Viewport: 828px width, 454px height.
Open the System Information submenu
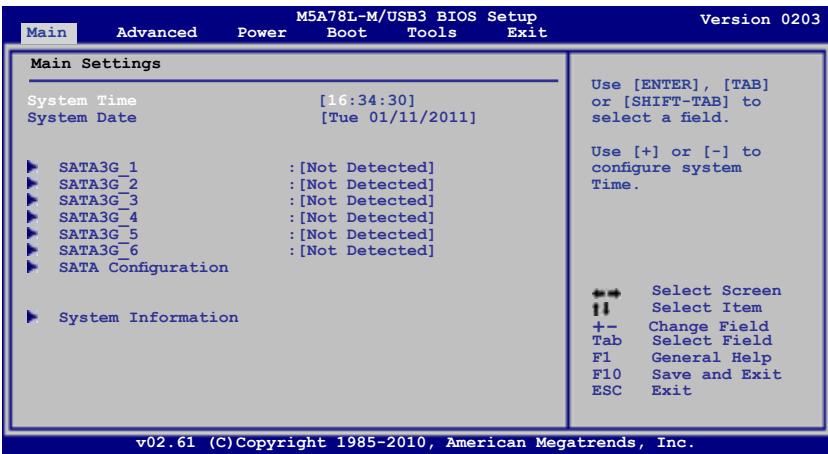tap(148, 317)
